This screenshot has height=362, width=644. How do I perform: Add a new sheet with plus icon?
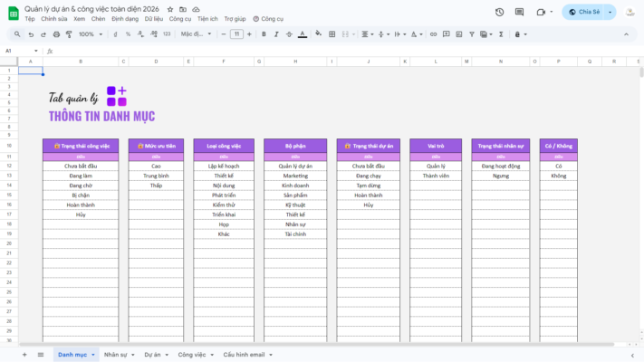click(x=24, y=355)
